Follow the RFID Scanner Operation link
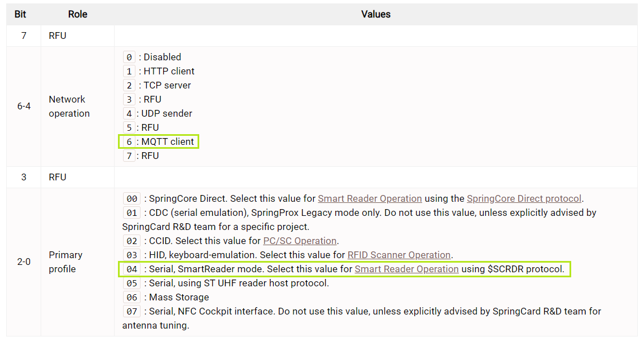This screenshot has height=341, width=644. (x=398, y=255)
